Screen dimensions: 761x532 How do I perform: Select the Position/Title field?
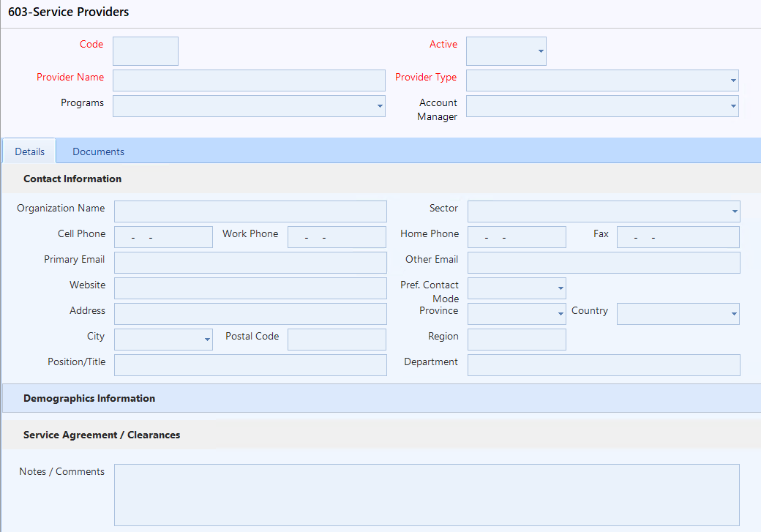point(250,365)
